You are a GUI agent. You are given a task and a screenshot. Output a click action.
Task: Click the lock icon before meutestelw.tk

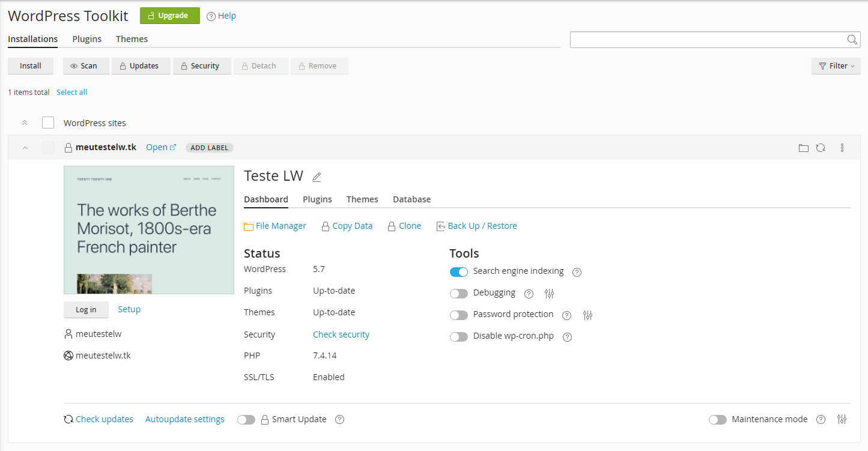(68, 148)
